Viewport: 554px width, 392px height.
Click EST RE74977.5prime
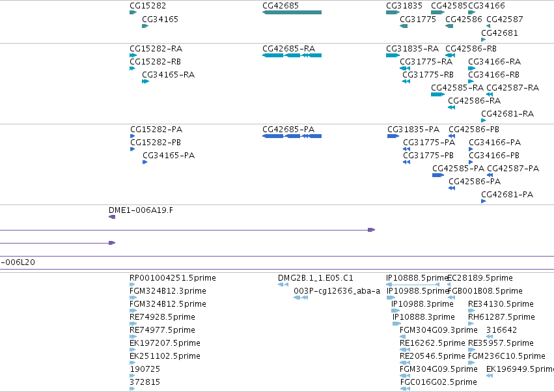(162, 330)
